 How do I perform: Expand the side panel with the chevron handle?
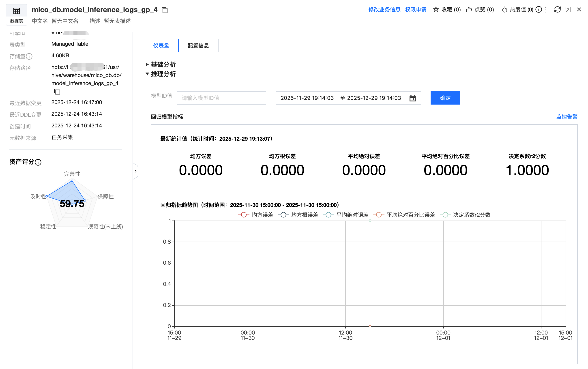[136, 171]
